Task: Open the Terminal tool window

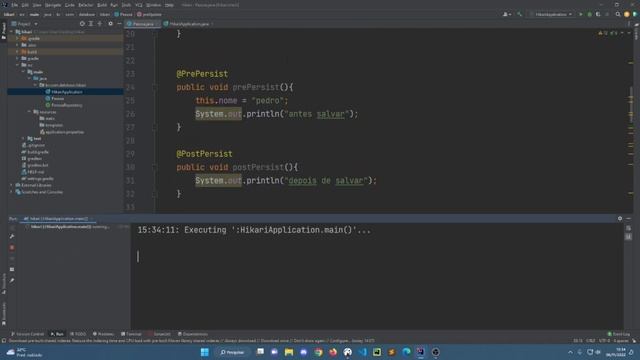Action: point(131,334)
